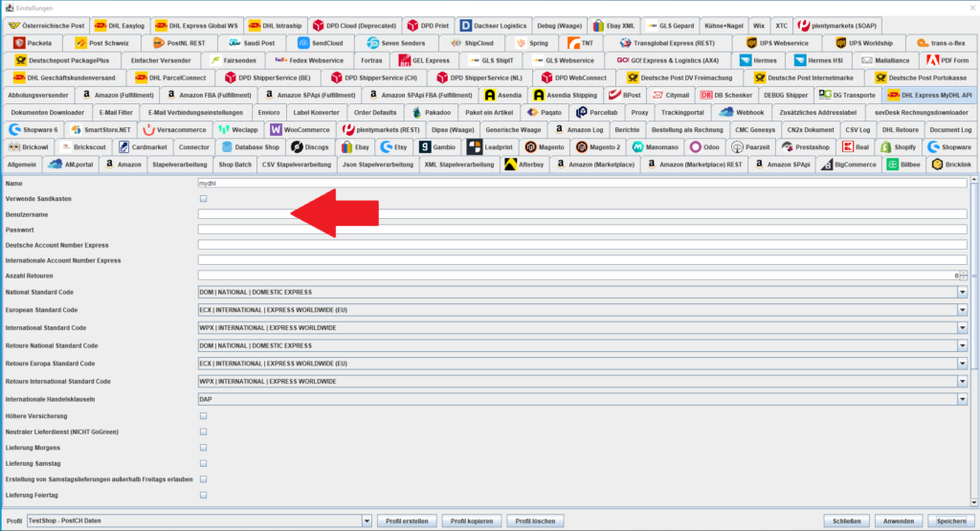Focus the Passwort input field

[x=583, y=230]
